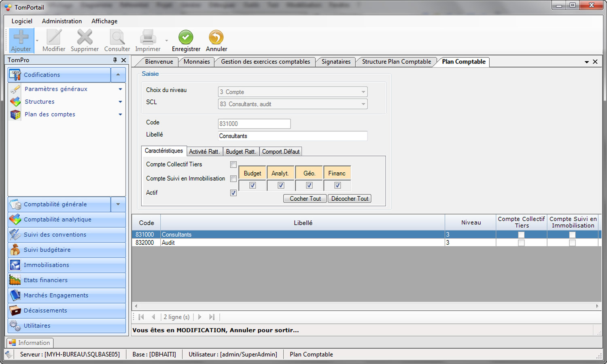Uncheck the Budget checkbox

coord(253,185)
